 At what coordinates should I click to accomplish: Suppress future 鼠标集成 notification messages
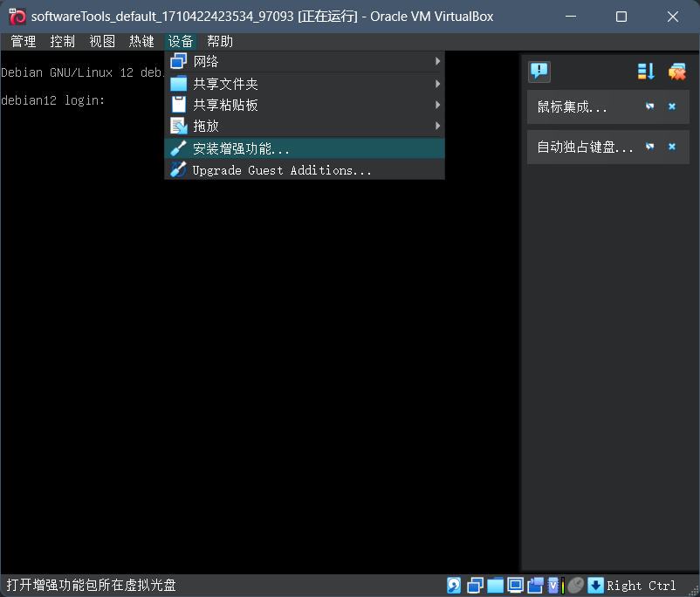649,106
